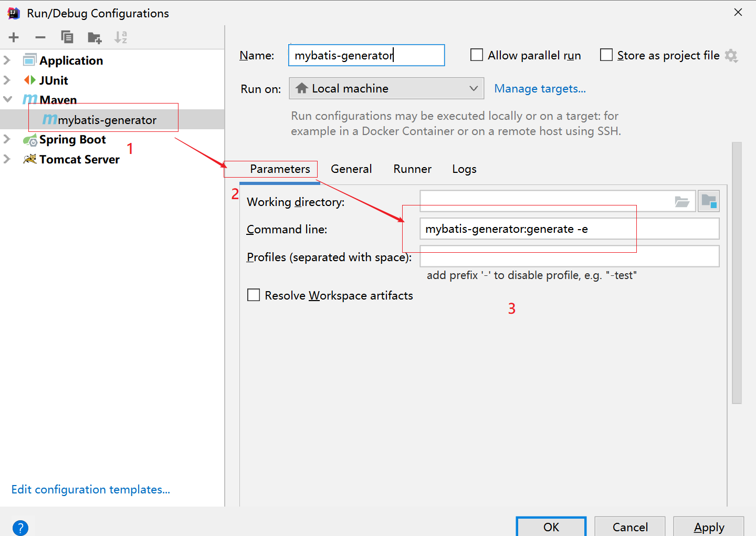Select the Spring Boot tree item label
Image resolution: width=756 pixels, height=536 pixels.
[x=72, y=140]
